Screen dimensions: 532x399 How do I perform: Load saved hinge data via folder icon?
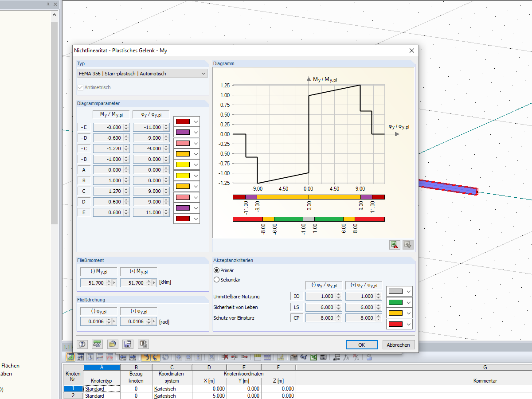click(112, 344)
